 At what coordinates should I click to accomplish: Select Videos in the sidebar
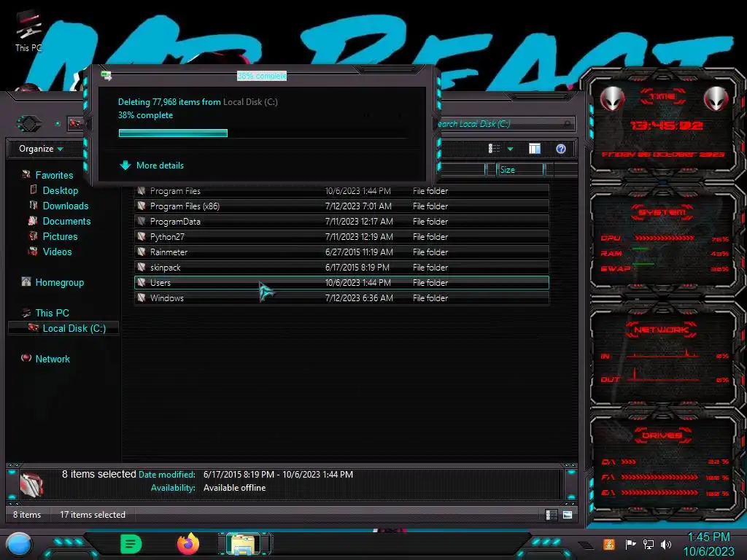tap(57, 252)
